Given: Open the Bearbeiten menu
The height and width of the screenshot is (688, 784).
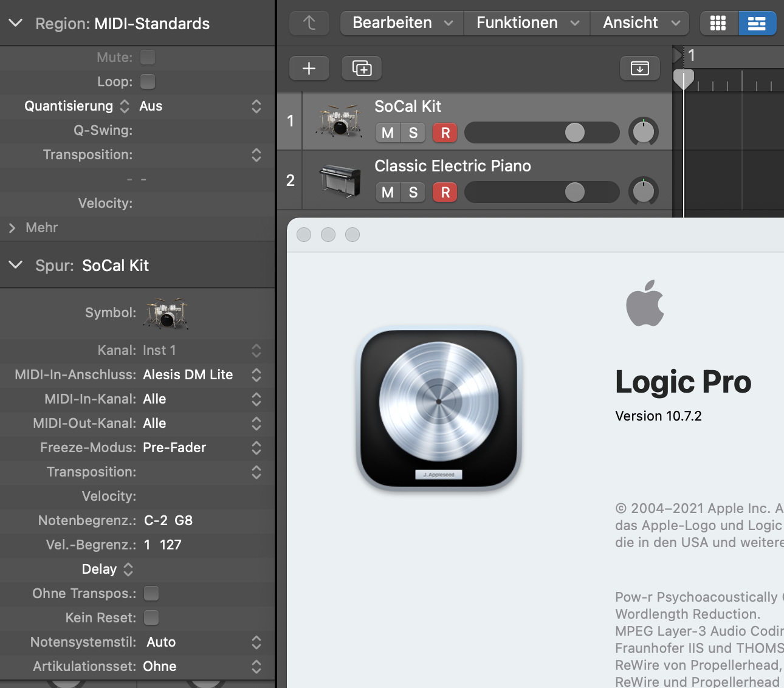Looking at the screenshot, I should click(x=402, y=23).
